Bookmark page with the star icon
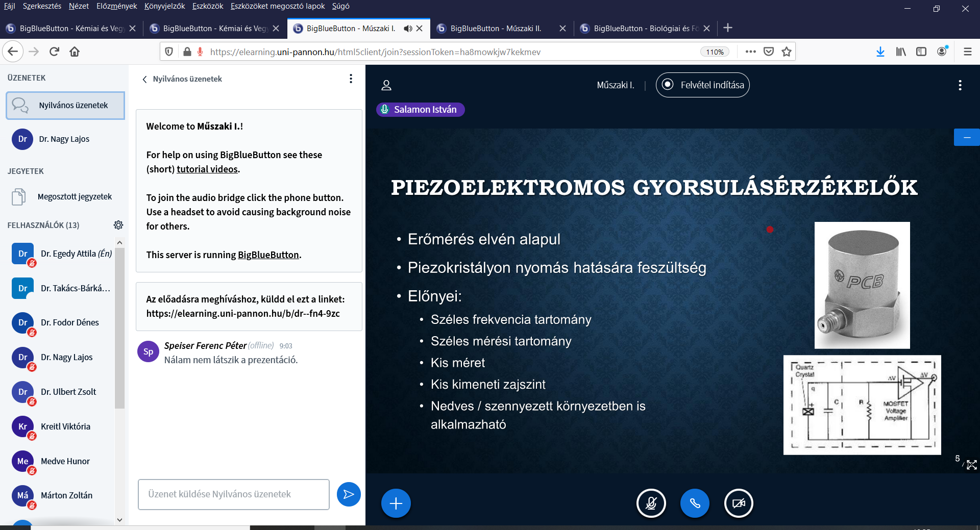Screen dimensions: 980x530 pyautogui.click(x=787, y=52)
